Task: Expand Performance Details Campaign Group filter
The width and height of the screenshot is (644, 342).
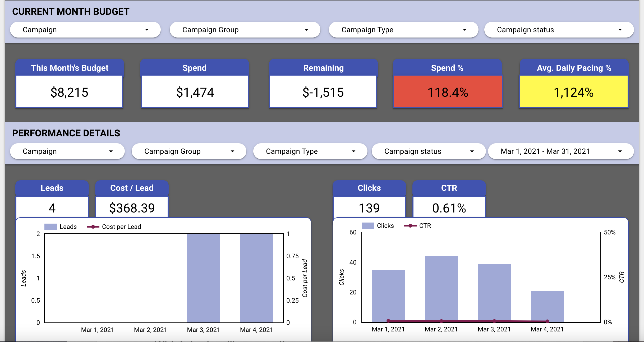Action: click(189, 151)
